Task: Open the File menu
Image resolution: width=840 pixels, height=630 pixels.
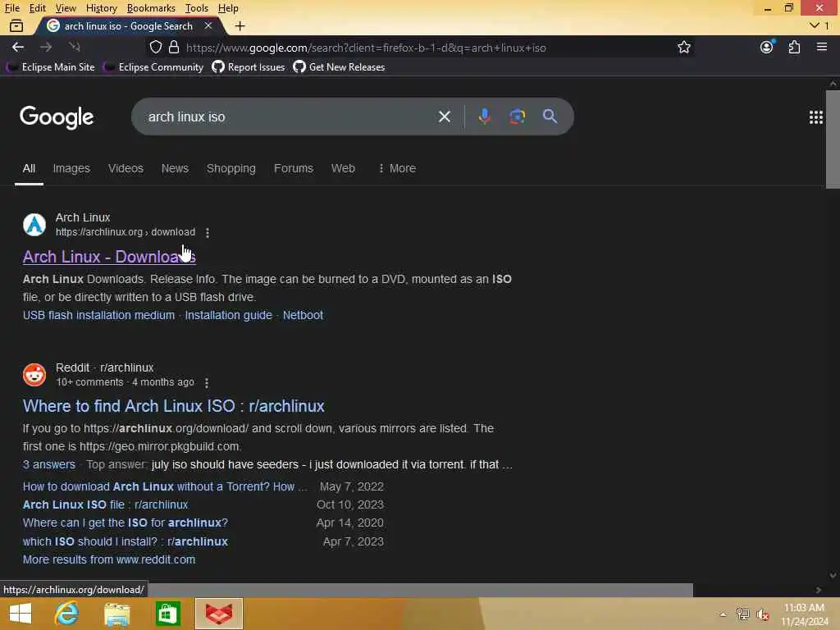Action: click(x=11, y=8)
